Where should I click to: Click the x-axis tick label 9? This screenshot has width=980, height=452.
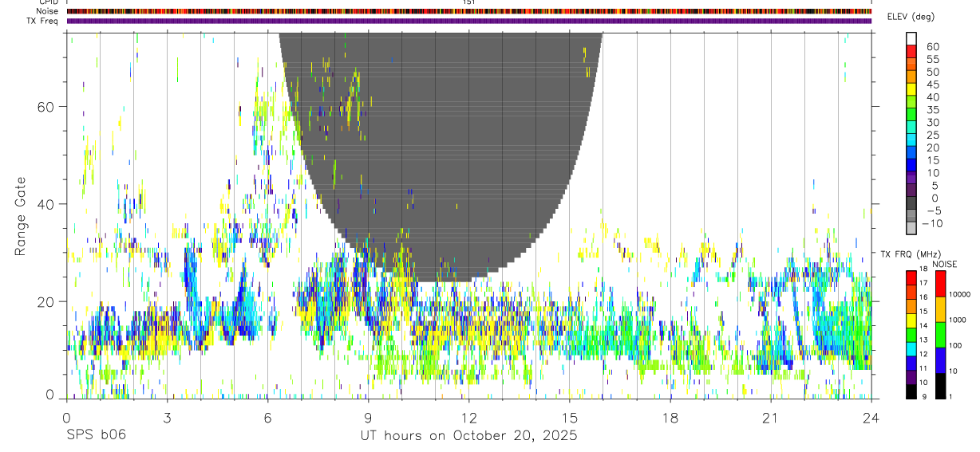pyautogui.click(x=369, y=418)
